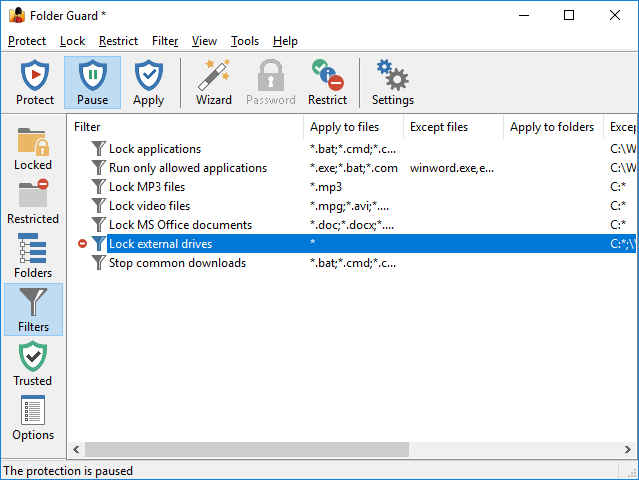Viewport: 639px width, 480px height.
Task: Switch to the Restricted sidebar view
Action: click(x=33, y=202)
